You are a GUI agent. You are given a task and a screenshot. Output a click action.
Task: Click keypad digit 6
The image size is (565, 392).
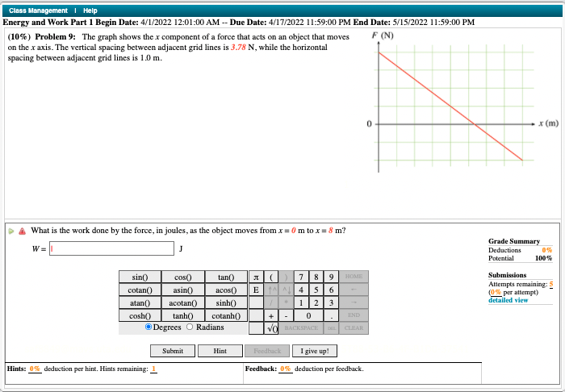(x=331, y=290)
